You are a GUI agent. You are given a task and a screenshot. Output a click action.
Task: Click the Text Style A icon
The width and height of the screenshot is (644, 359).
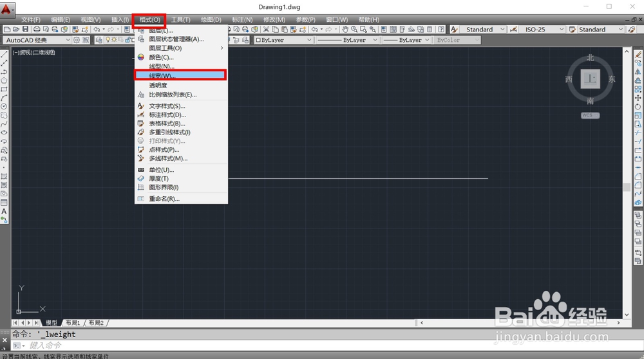[x=454, y=29]
